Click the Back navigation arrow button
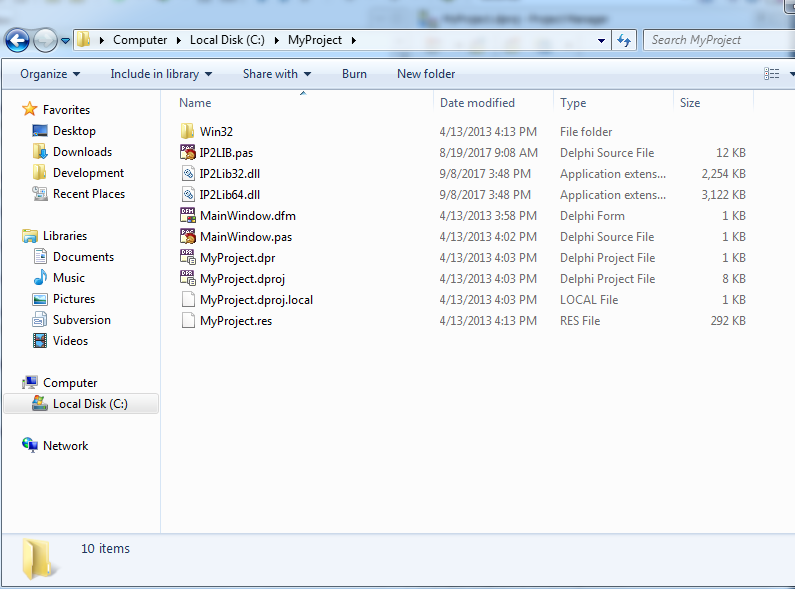Viewport: 795px width, 589px height. pyautogui.click(x=17, y=41)
